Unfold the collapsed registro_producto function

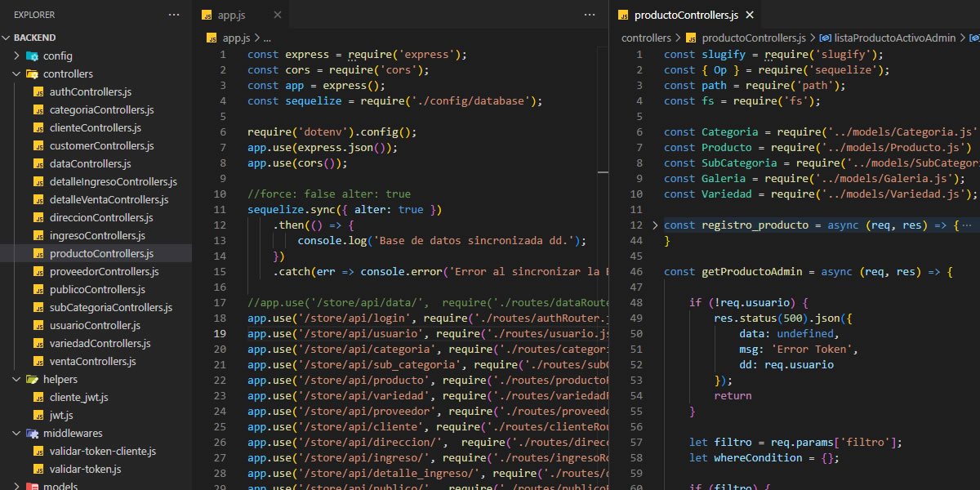[x=656, y=225]
